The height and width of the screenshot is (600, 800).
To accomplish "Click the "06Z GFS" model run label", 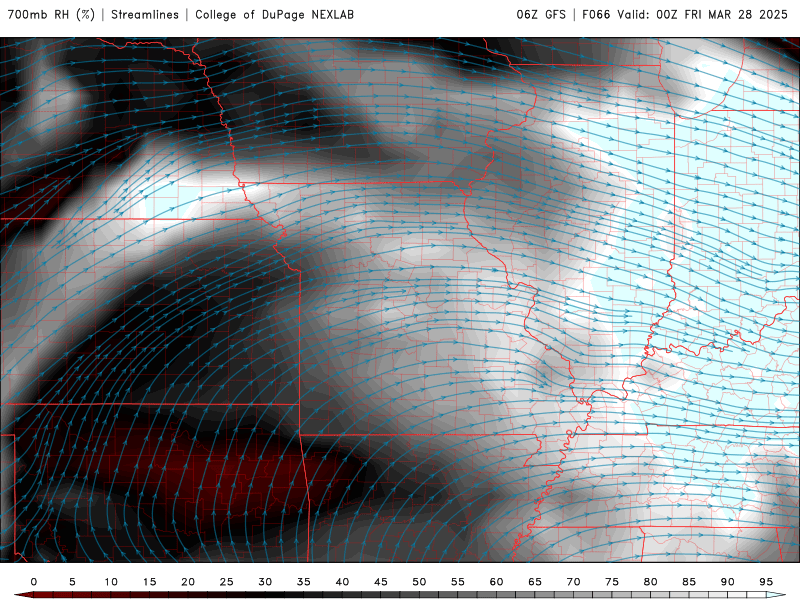I will [541, 15].
